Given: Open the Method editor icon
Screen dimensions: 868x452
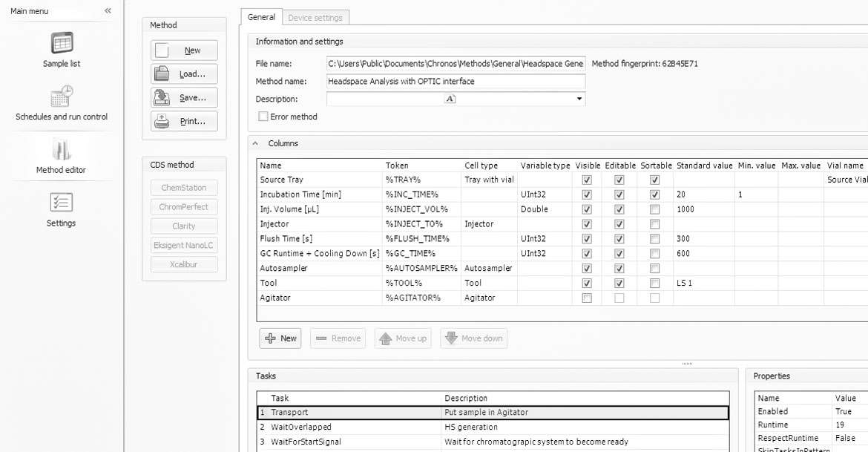Looking at the screenshot, I should 62,150.
